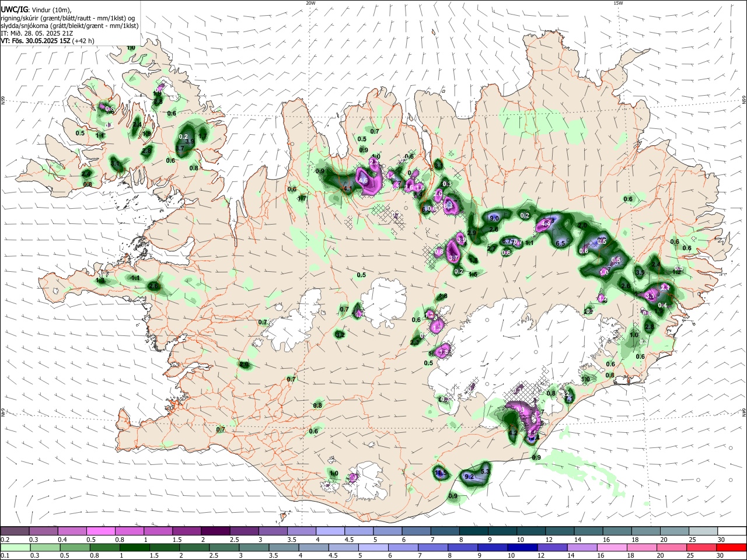The height and width of the screenshot is (560, 747).
Task: Pick the white top-row swatch starting at 30
Action: [732, 531]
